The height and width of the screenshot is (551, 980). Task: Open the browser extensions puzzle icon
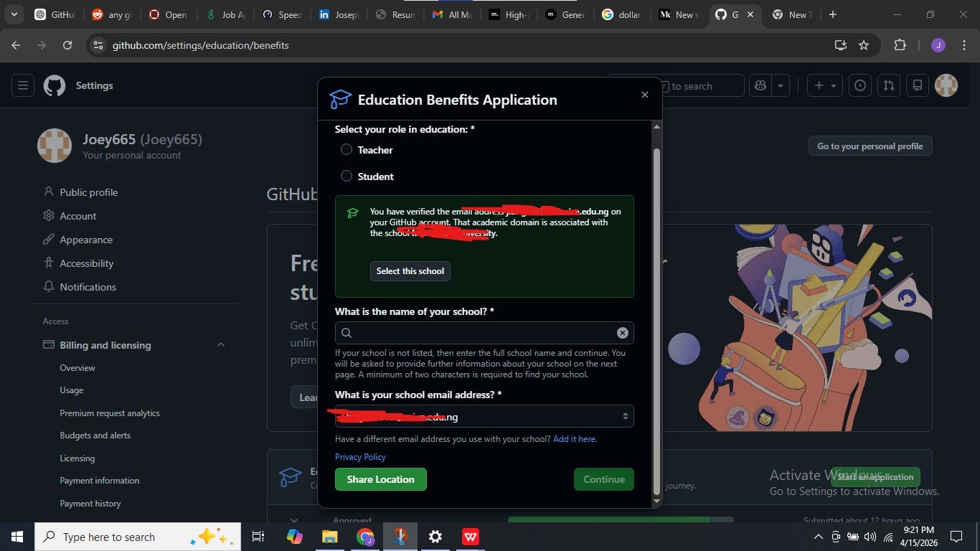[x=900, y=45]
